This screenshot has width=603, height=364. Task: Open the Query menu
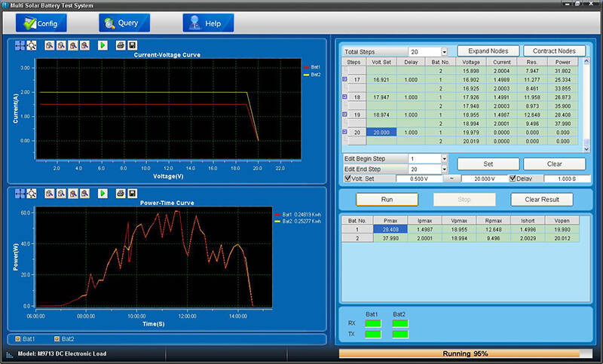[124, 23]
